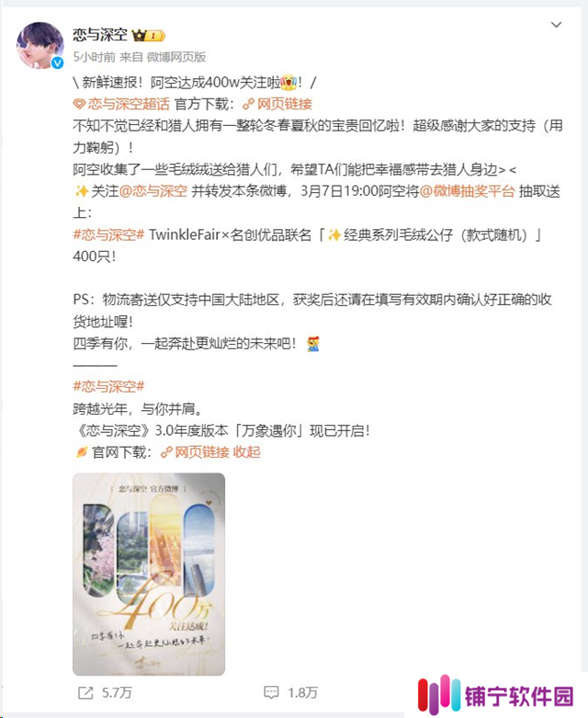Image resolution: width=588 pixels, height=718 pixels.
Task: Open the 恋与深空 account name
Action: click(x=100, y=35)
